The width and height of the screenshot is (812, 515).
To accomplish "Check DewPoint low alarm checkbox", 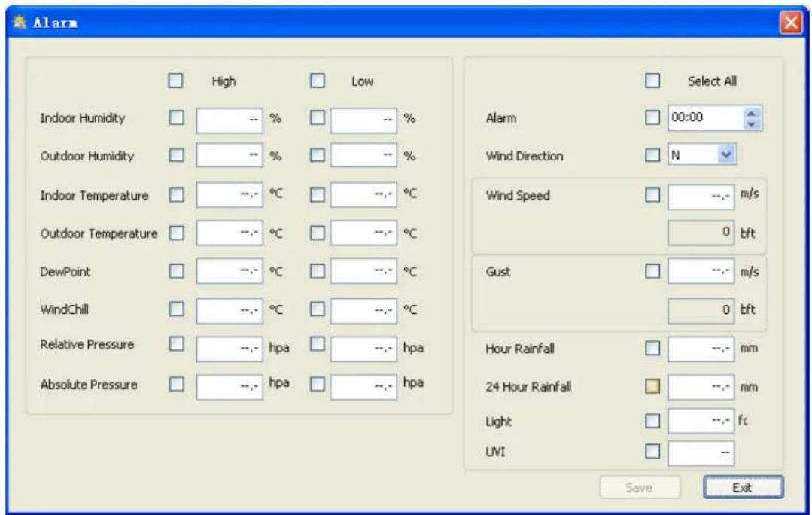I will tap(318, 271).
